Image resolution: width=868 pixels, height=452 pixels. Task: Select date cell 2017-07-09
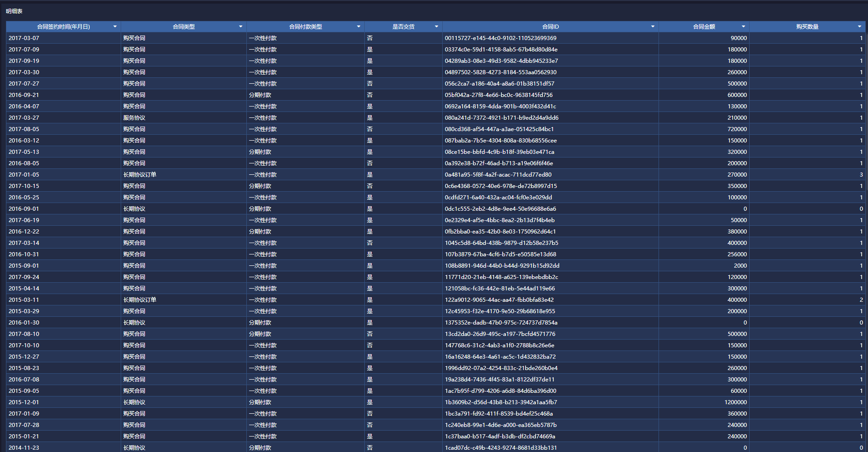63,50
